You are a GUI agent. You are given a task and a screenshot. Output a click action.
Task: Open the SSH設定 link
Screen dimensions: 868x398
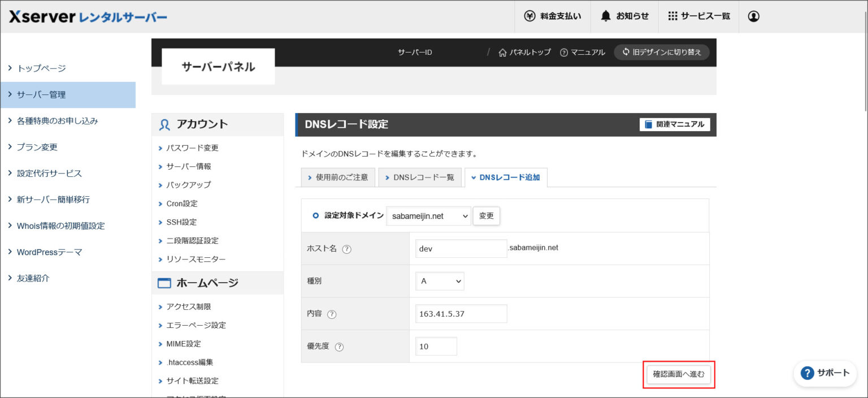pyautogui.click(x=181, y=222)
